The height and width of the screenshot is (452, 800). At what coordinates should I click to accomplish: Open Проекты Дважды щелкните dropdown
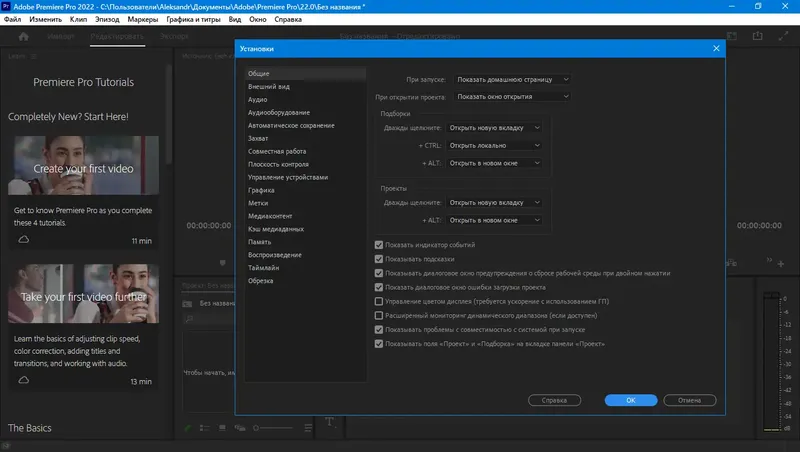tap(494, 203)
